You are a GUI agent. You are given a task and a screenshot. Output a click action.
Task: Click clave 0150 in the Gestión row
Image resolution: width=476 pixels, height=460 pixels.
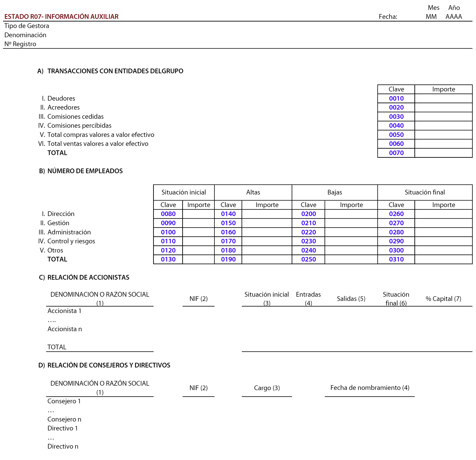point(228,223)
